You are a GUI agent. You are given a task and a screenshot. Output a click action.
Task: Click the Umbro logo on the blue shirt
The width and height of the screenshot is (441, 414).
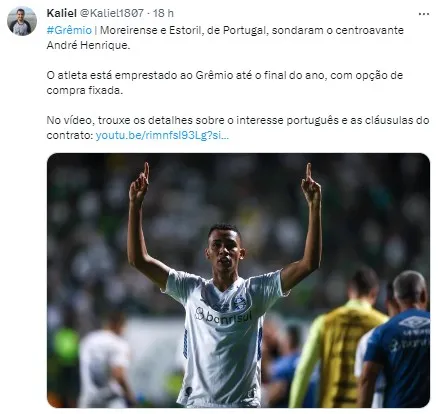point(414,322)
